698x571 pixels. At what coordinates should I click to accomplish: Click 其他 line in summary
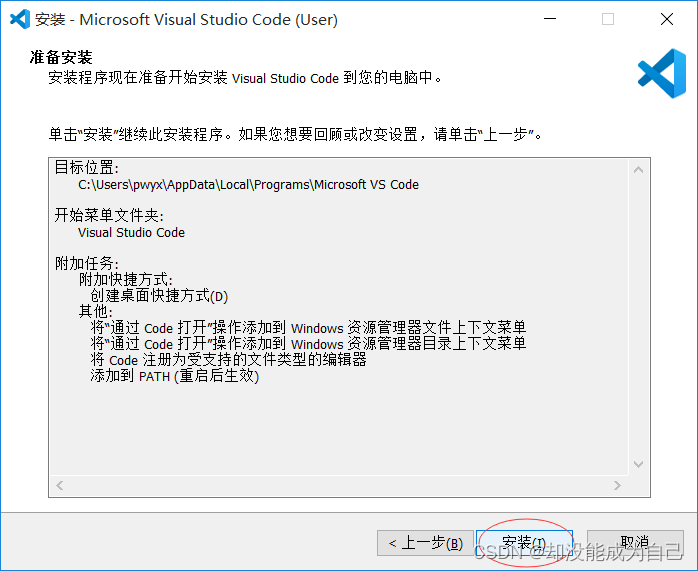click(x=96, y=311)
